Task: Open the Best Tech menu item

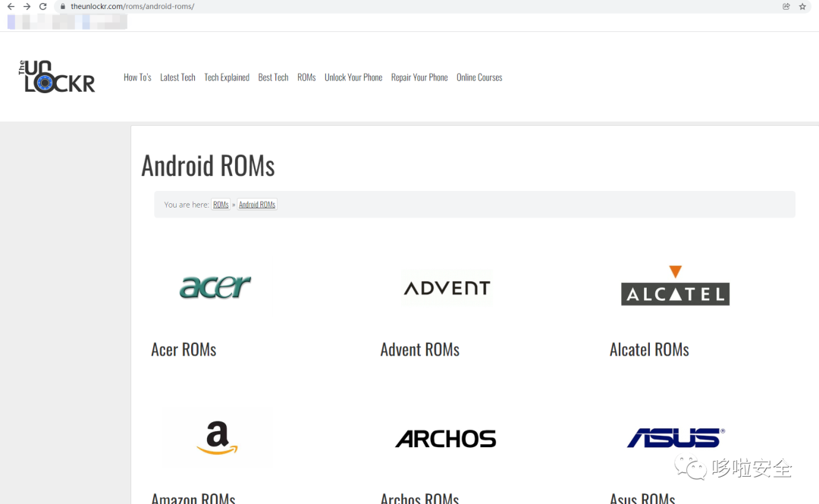Action: tap(273, 77)
